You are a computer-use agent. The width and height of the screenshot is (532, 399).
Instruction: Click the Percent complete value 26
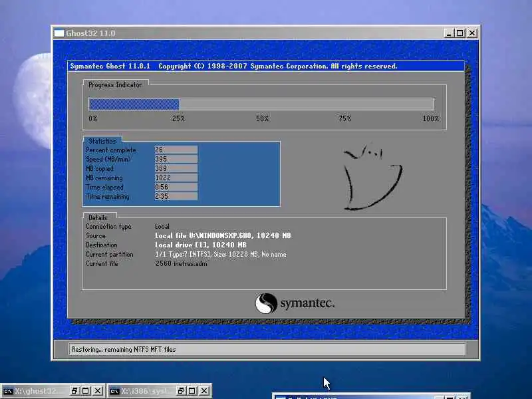click(x=176, y=150)
